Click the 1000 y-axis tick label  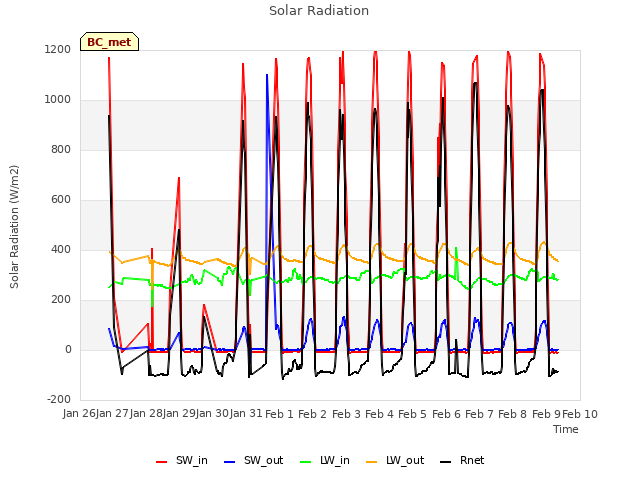click(58, 100)
